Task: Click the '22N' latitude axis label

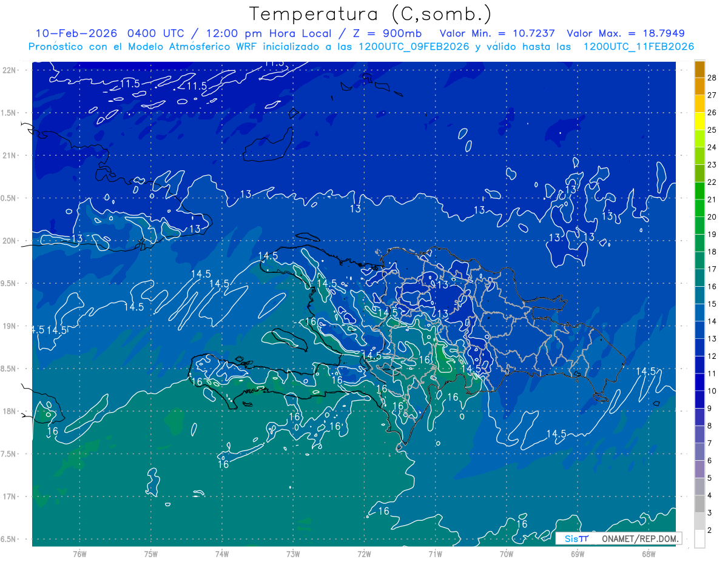Action: pyautogui.click(x=10, y=70)
